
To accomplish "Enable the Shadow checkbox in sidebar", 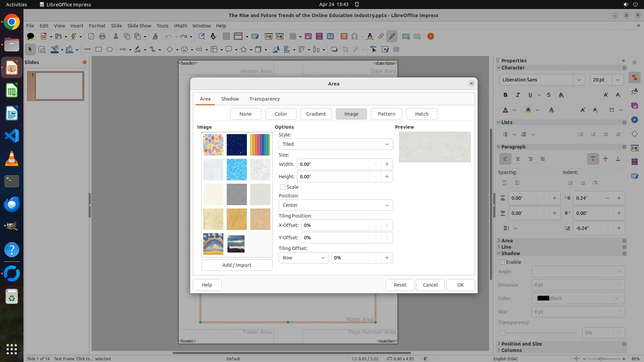I will coord(502,262).
